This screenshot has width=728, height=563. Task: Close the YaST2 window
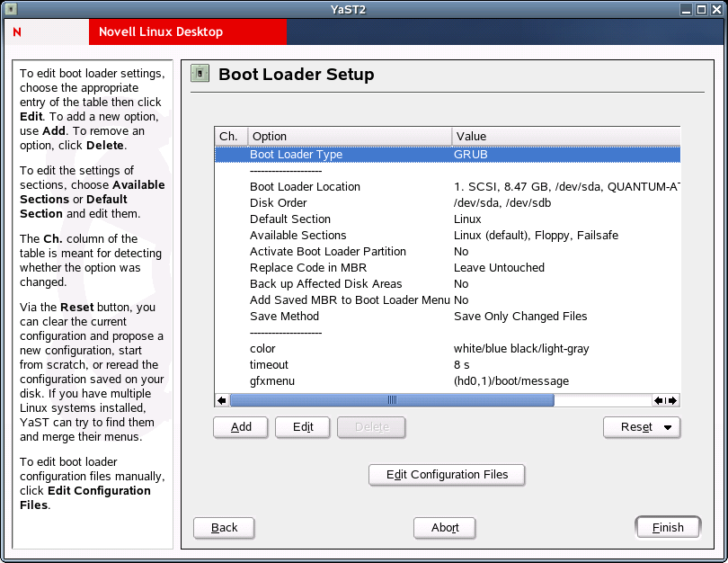click(716, 9)
